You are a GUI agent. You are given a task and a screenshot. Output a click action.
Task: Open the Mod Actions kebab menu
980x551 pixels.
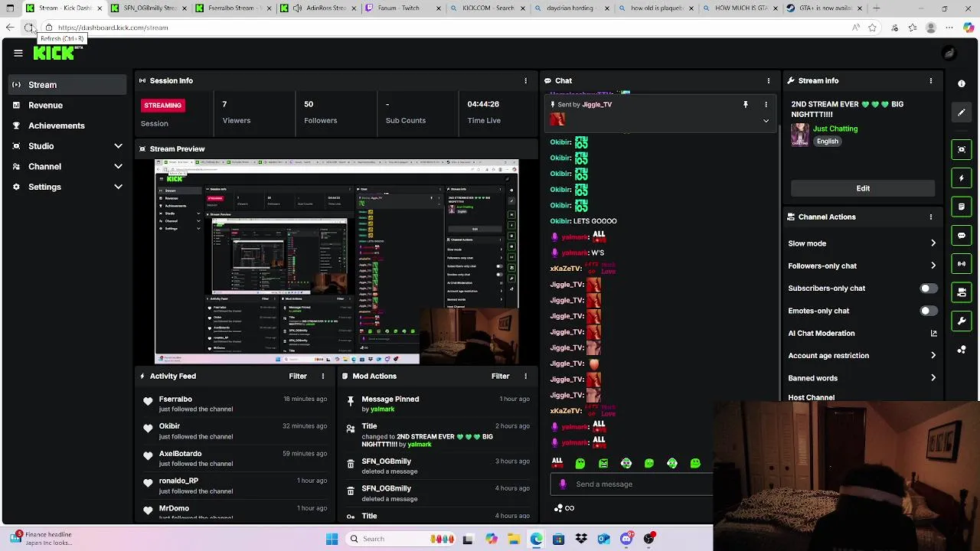pyautogui.click(x=525, y=376)
